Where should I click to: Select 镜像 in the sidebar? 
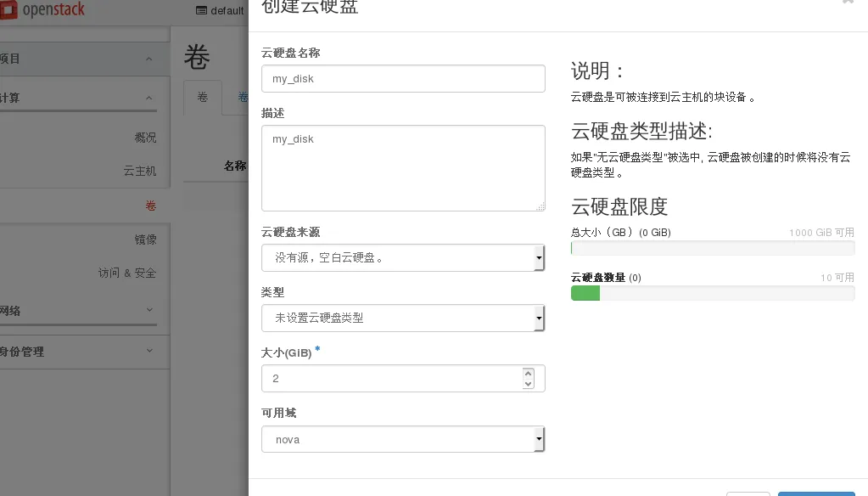click(x=145, y=240)
